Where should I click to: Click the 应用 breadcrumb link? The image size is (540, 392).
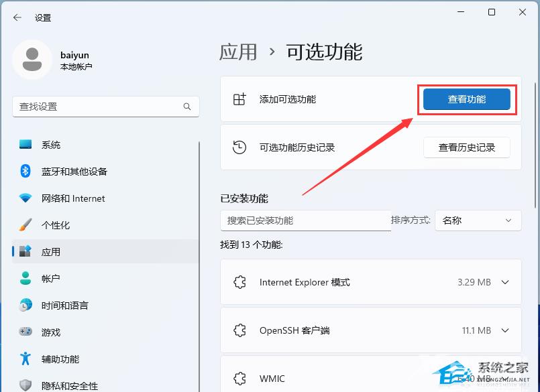tap(238, 52)
